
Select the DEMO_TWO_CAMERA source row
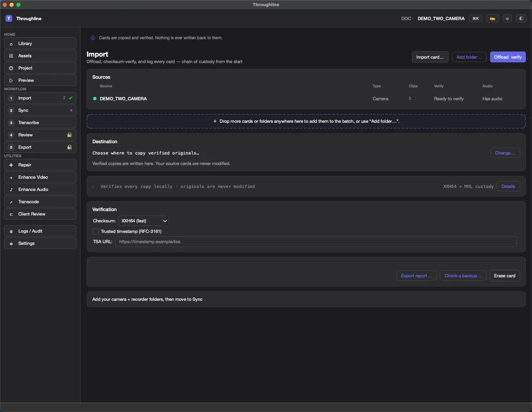coord(306,98)
